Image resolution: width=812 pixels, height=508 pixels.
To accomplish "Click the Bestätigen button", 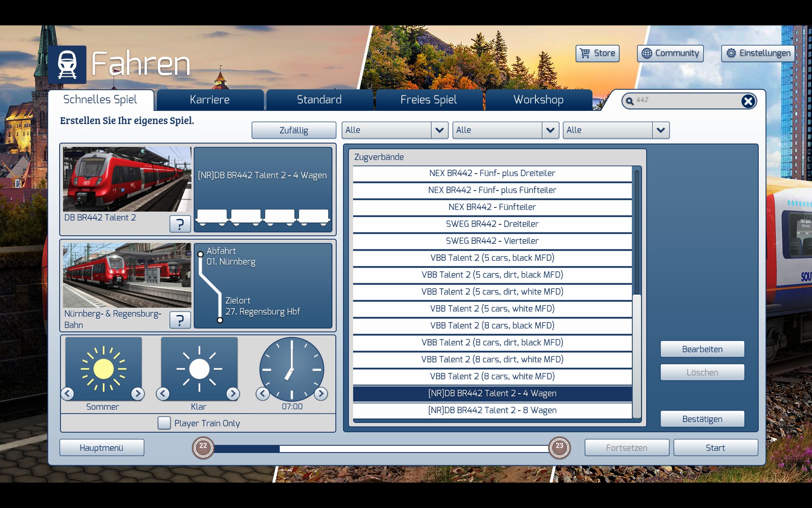I will 702,419.
